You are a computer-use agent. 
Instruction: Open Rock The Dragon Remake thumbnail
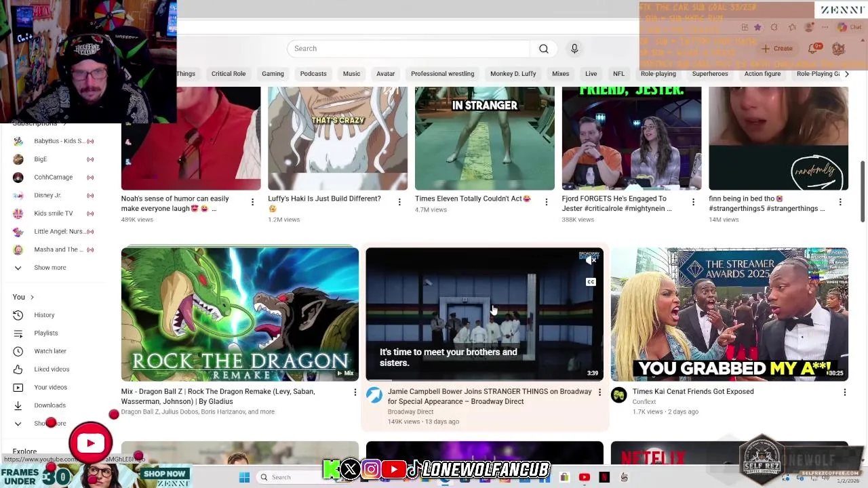pos(240,314)
